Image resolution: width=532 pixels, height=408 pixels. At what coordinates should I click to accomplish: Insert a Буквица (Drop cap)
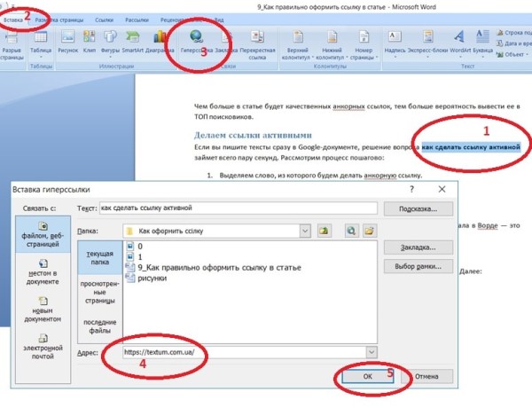click(x=482, y=43)
